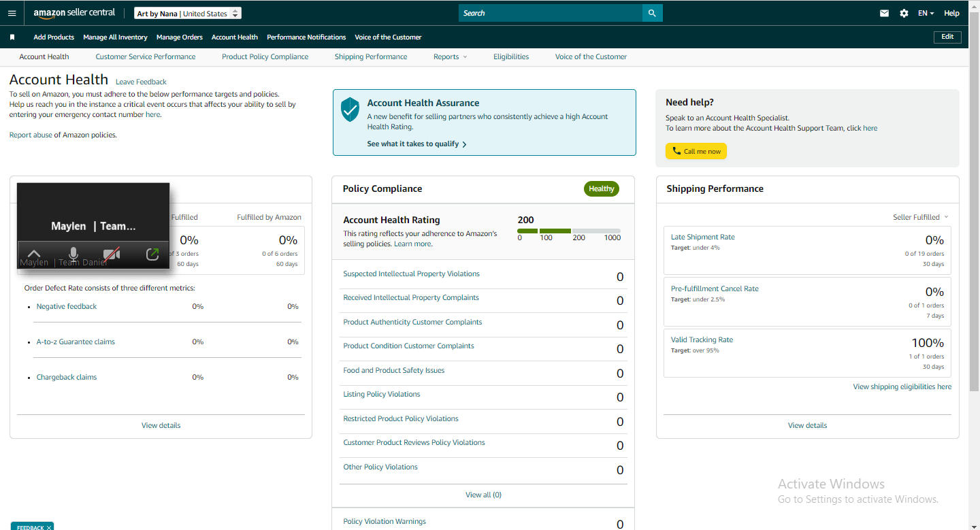The width and height of the screenshot is (980, 530).
Task: Click the A-to-z Guarantee claims link
Action: [x=76, y=342]
